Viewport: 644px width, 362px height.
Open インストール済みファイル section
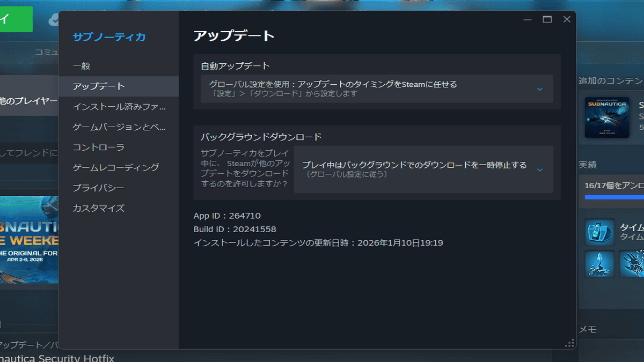click(119, 107)
